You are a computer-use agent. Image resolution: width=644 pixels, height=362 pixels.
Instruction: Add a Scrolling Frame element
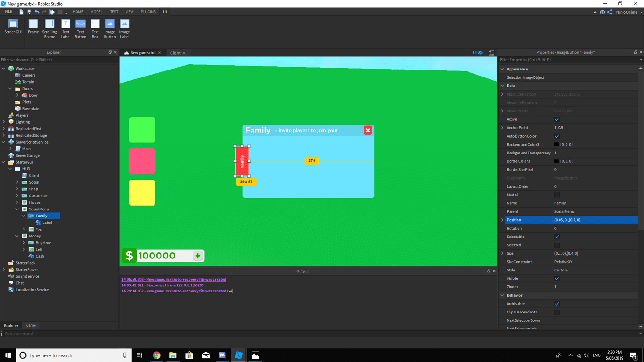49,26
